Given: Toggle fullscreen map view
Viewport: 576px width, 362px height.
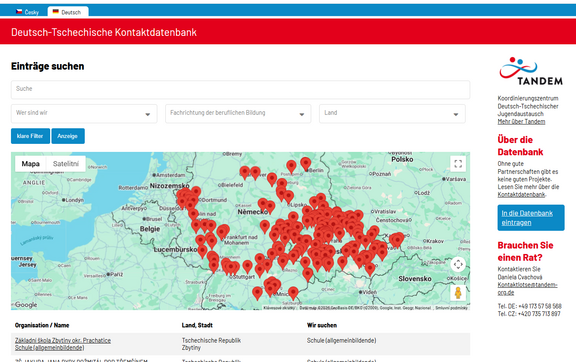Looking at the screenshot, I should coord(458,164).
